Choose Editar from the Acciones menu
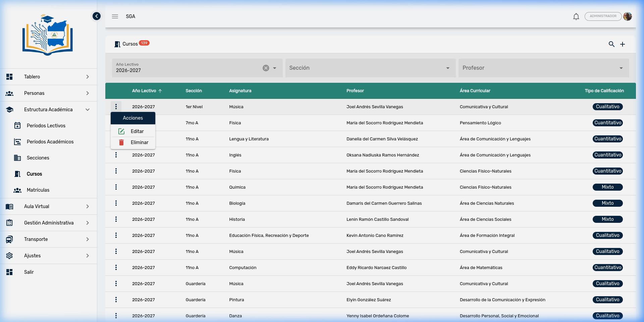The image size is (644, 322). click(137, 131)
